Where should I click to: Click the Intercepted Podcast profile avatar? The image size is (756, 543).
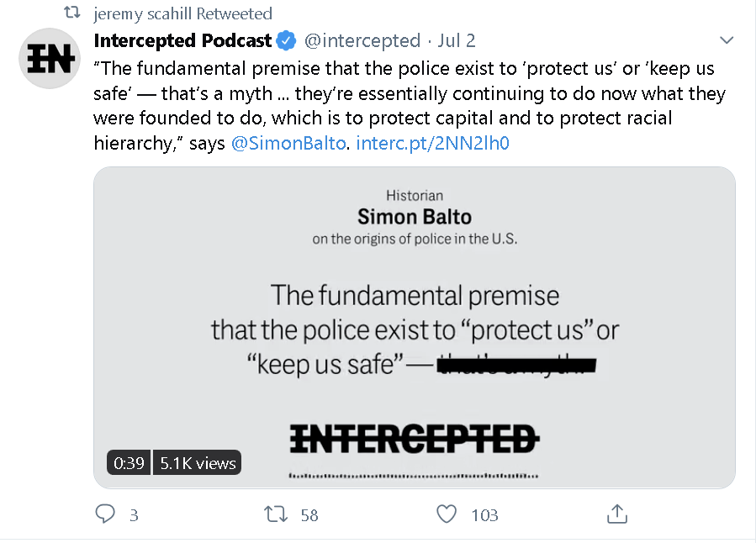coord(49,58)
